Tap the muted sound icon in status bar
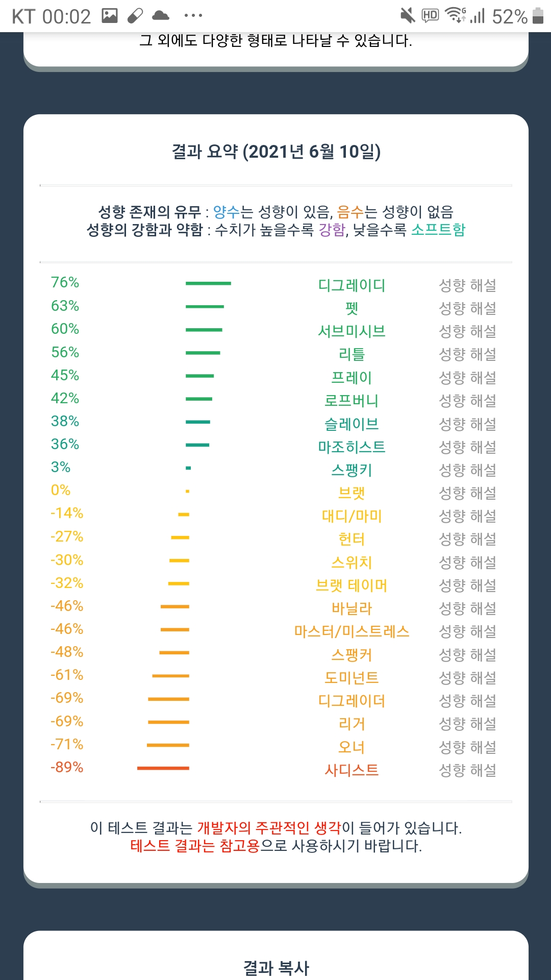The height and width of the screenshot is (980, 551). click(x=408, y=16)
